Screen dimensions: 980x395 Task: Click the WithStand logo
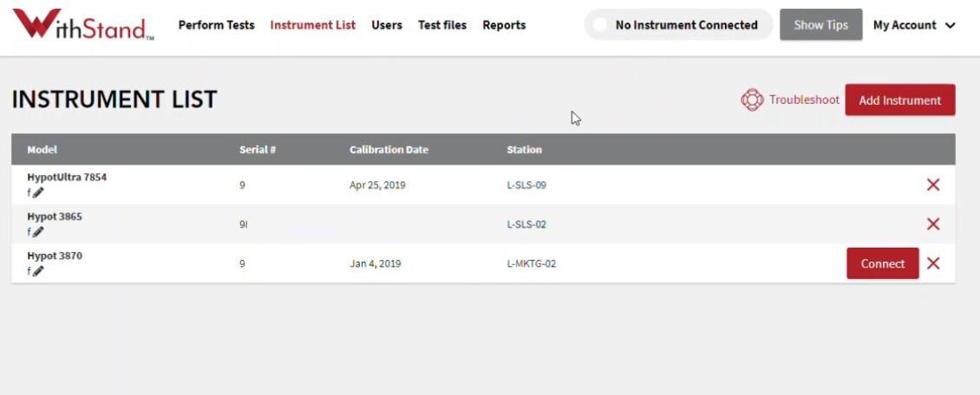point(83,25)
